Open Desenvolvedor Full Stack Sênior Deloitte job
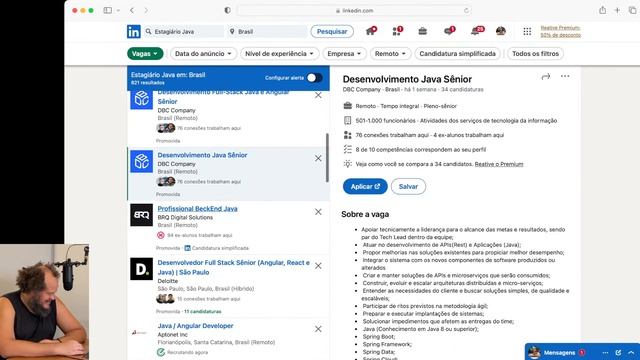The height and width of the screenshot is (360, 640). 233,267
